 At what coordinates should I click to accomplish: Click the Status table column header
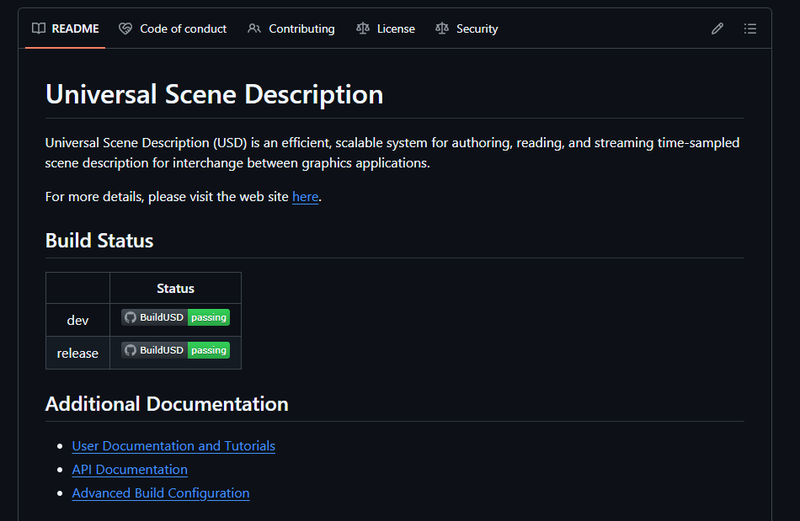pyautogui.click(x=175, y=288)
